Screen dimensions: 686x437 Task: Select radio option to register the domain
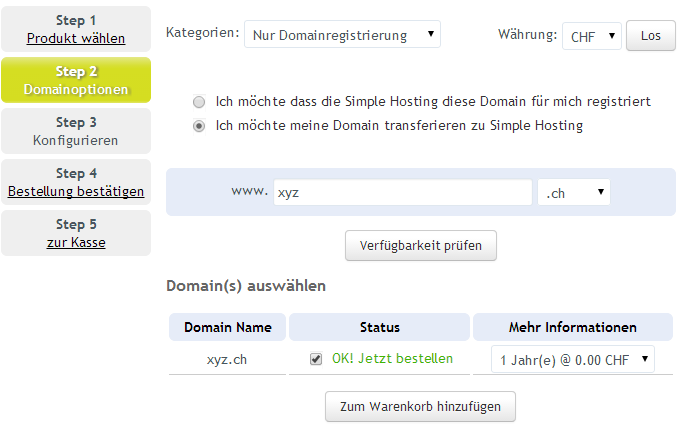(x=199, y=102)
